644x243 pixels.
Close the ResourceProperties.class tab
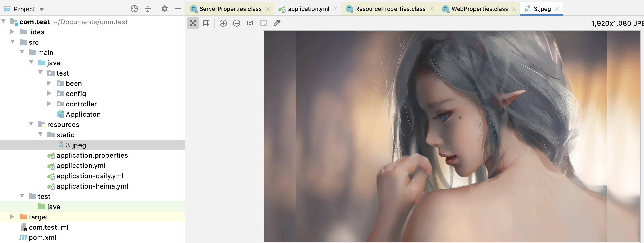(x=432, y=9)
